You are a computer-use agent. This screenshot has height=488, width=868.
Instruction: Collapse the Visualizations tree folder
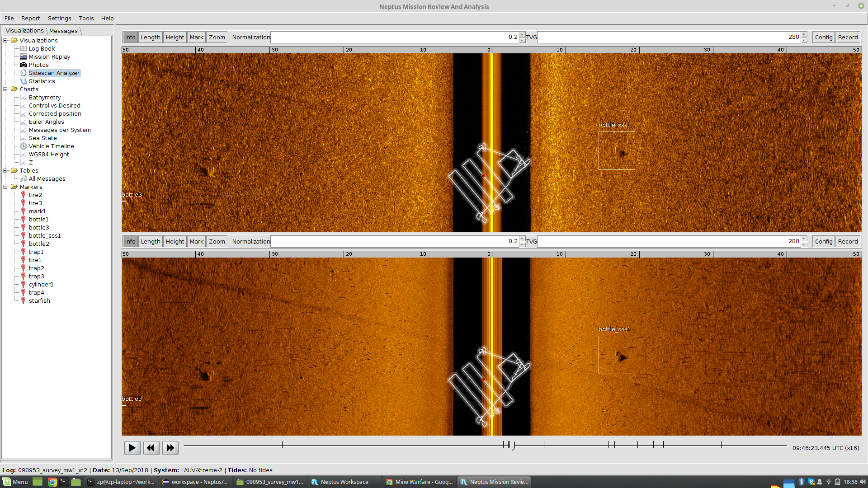(5, 40)
